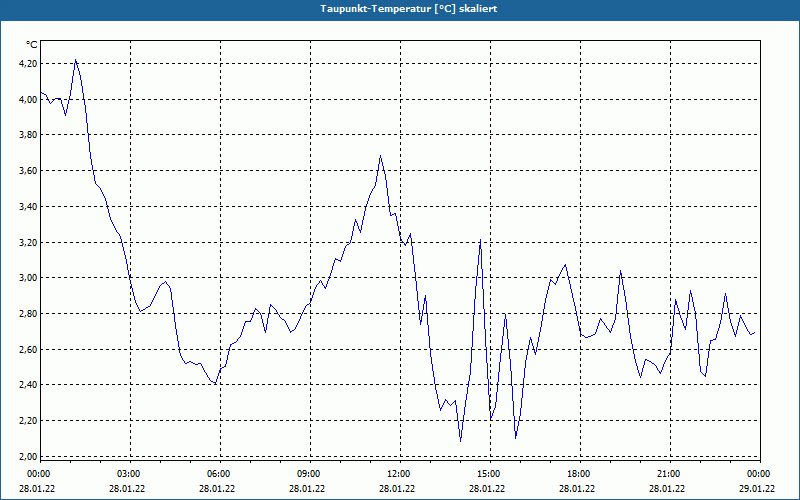This screenshot has width=800, height=500.
Task: Click the curve's highest peak above 4,20
Action: (x=76, y=60)
